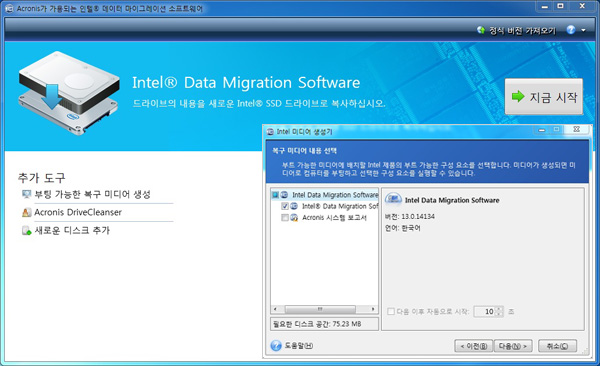Increase the auto-start seconds spinner
The width and height of the screenshot is (600, 366).
499,309
